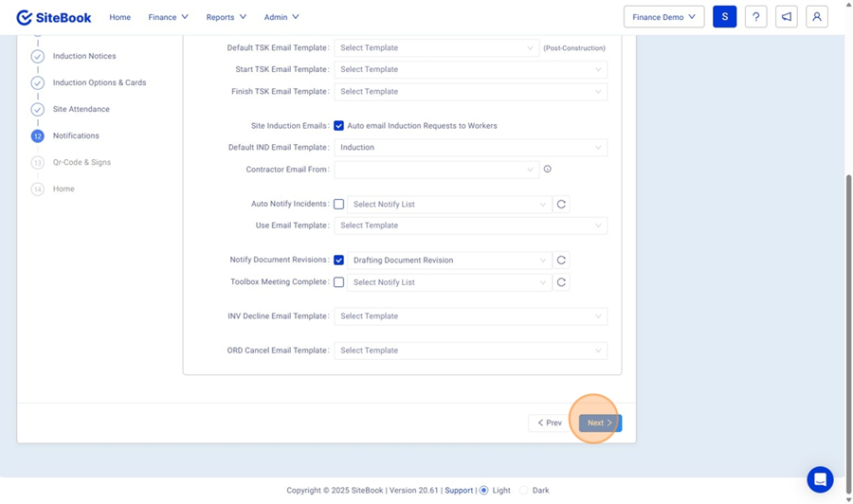Image resolution: width=853 pixels, height=504 pixels.
Task: Open the Support link in footer
Action: click(x=459, y=491)
